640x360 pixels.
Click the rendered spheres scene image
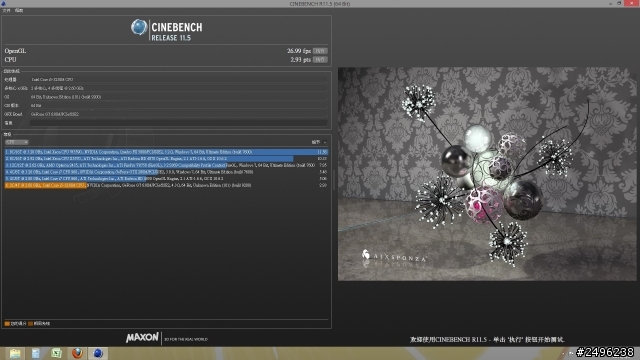[x=487, y=174]
